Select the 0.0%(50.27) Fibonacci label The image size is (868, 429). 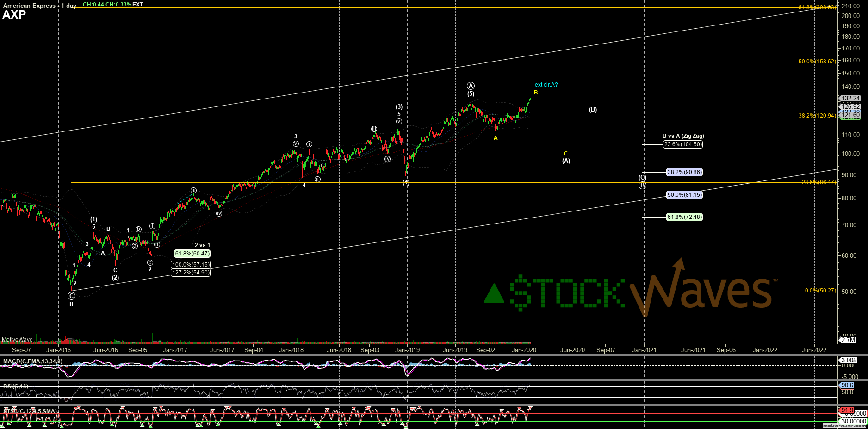coord(820,291)
